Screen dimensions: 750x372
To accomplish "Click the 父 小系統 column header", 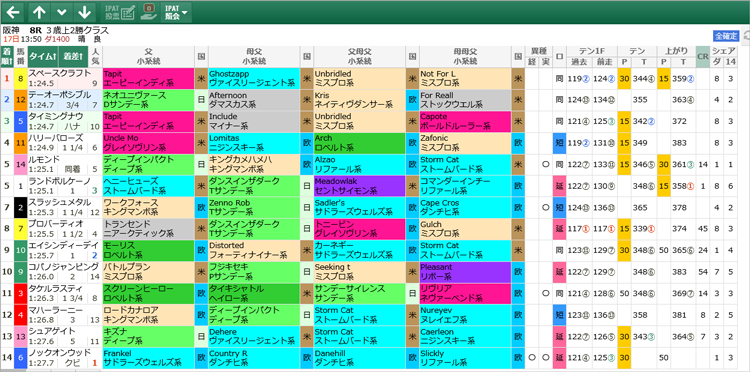I will 148,56.
